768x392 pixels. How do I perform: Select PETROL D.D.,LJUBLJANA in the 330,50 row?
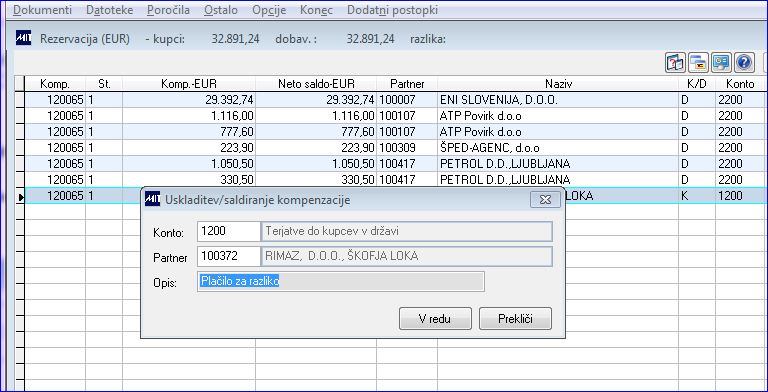(x=558, y=179)
